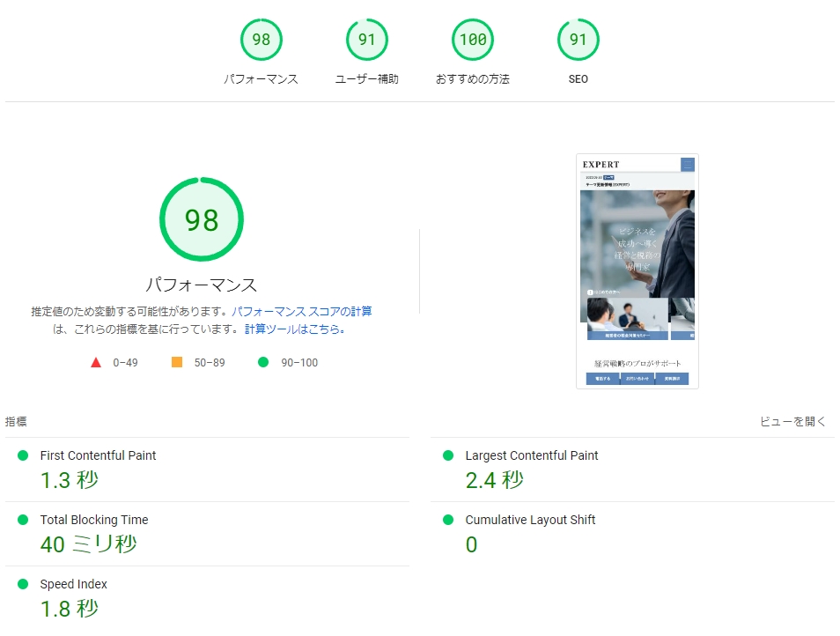Click the Speed Index metric
This screenshot has width=840, height=636.
point(73,585)
